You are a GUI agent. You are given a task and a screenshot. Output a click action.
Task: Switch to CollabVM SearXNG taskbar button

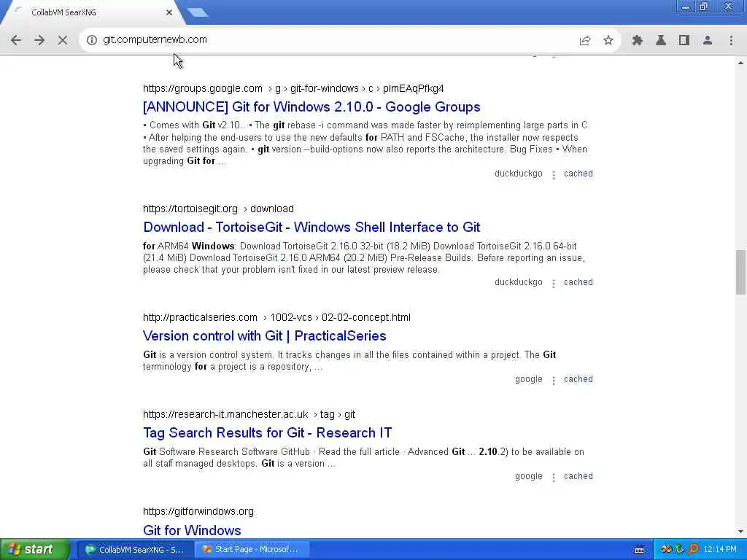coord(135,550)
